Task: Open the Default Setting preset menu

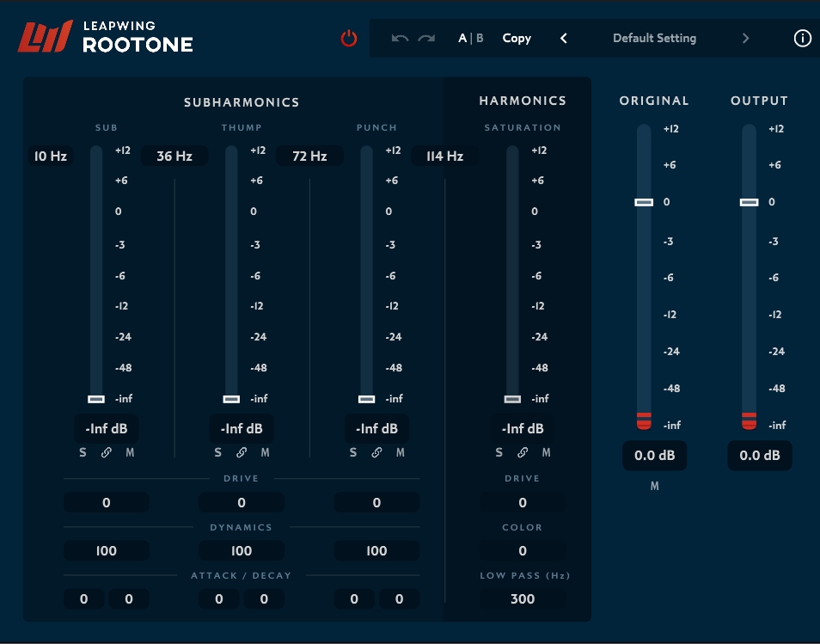Action: click(654, 38)
